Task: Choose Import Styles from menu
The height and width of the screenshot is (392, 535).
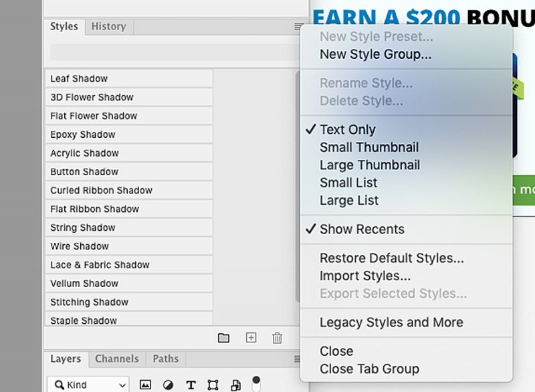Action: coord(407,276)
